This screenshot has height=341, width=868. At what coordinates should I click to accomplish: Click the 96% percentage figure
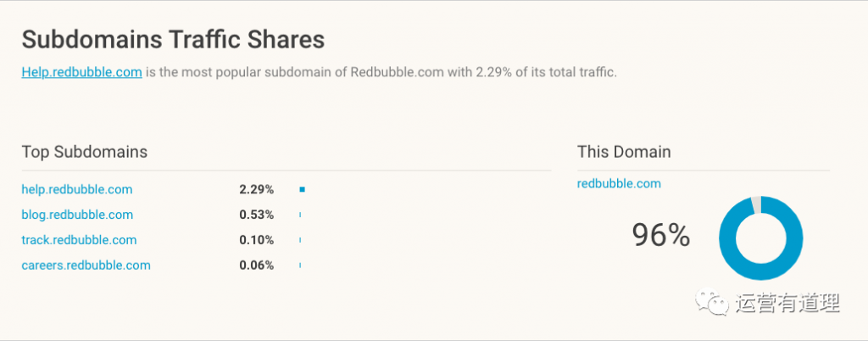click(661, 235)
